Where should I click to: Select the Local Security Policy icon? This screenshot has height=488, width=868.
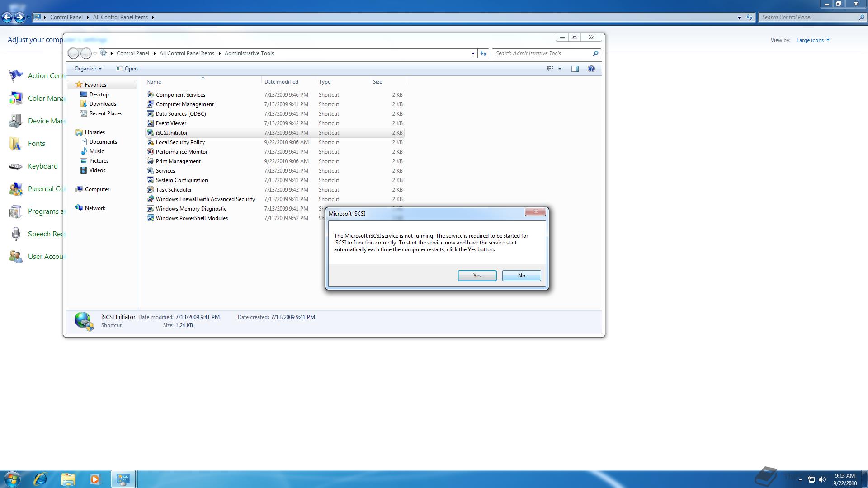151,142
